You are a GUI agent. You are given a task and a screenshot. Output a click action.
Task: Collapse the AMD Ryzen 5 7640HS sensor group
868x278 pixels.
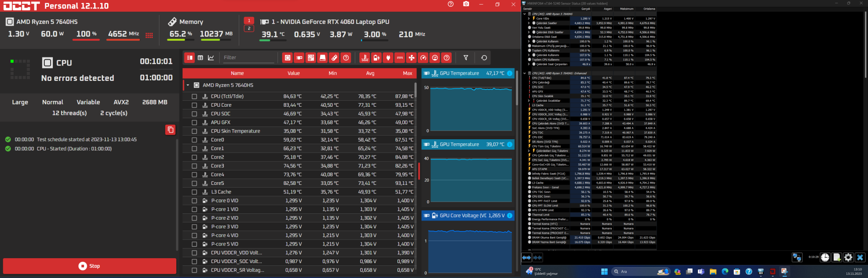tap(188, 85)
